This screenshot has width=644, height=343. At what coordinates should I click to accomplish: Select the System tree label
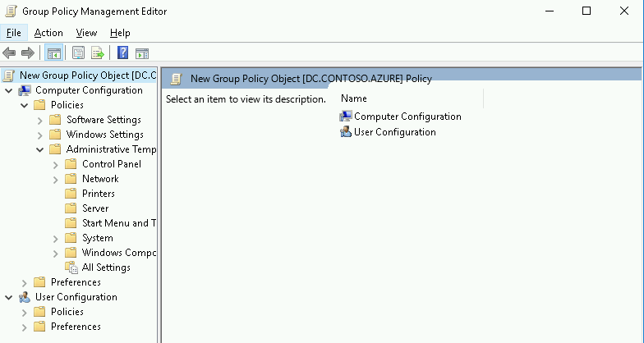97,238
